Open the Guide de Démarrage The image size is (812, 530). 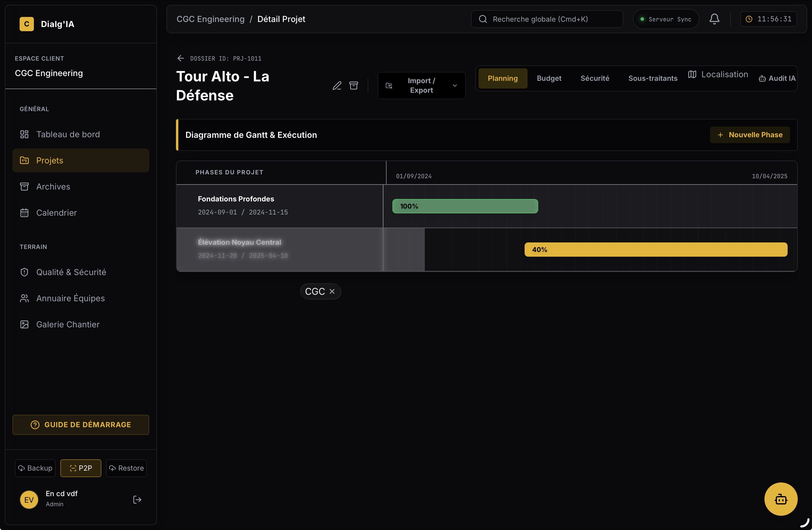pyautogui.click(x=81, y=425)
